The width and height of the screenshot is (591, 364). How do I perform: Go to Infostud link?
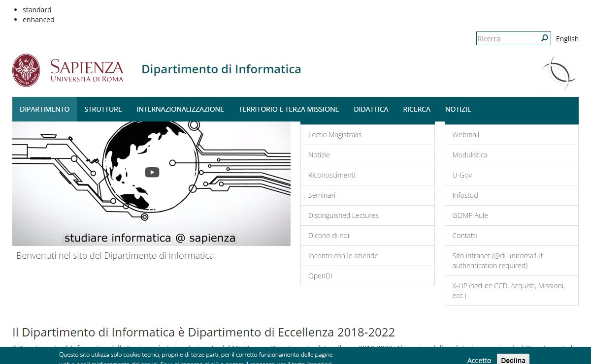(465, 195)
